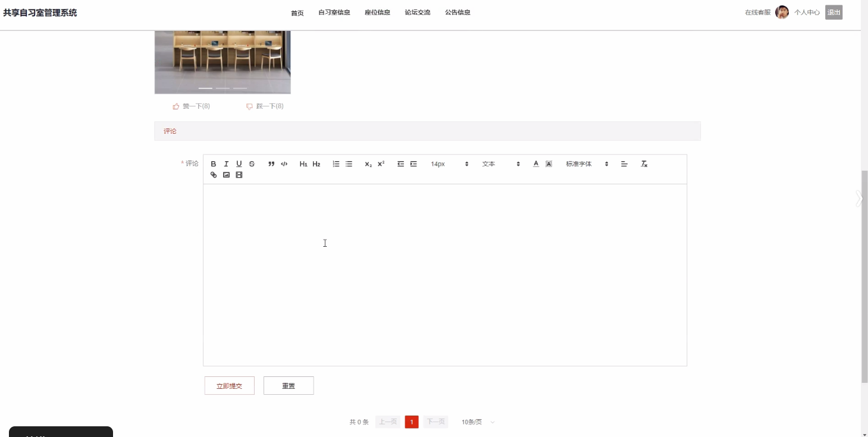Screen dimensions: 868x437
Task: Like the room with 赞一下 thumbs-up
Action: coord(191,106)
